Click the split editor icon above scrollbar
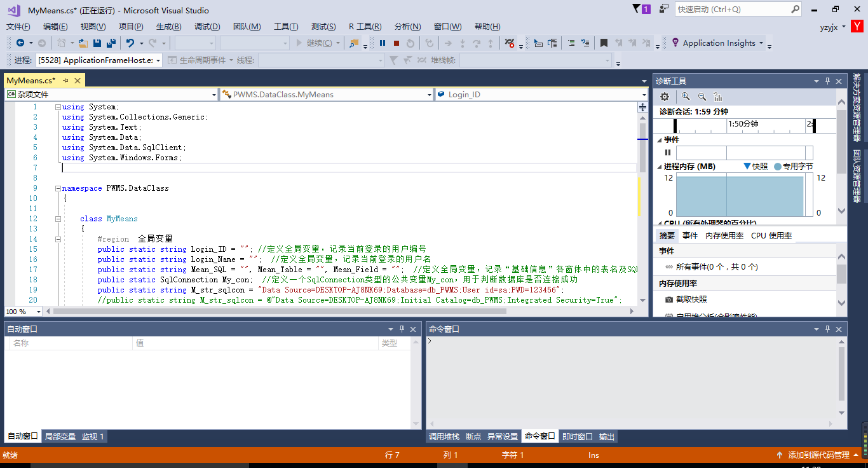Image resolution: width=868 pixels, height=468 pixels. pos(642,107)
